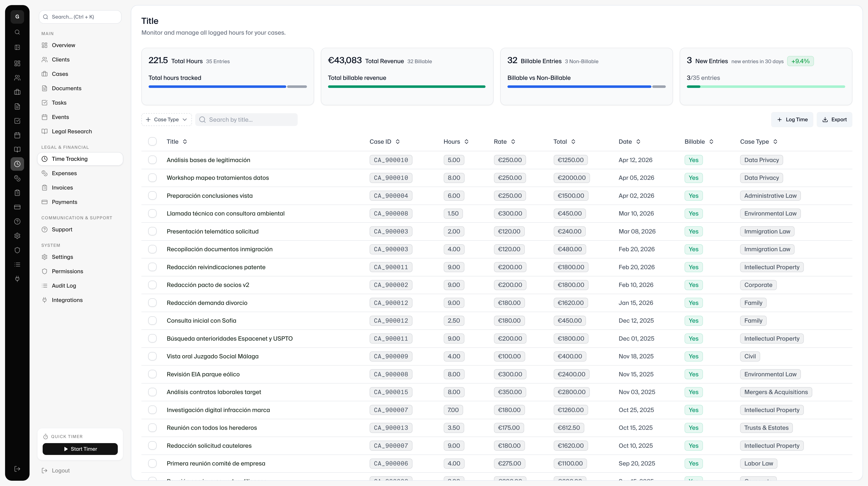This screenshot has height=486, width=868.
Task: Sort by the Case Type column header
Action: coord(759,142)
